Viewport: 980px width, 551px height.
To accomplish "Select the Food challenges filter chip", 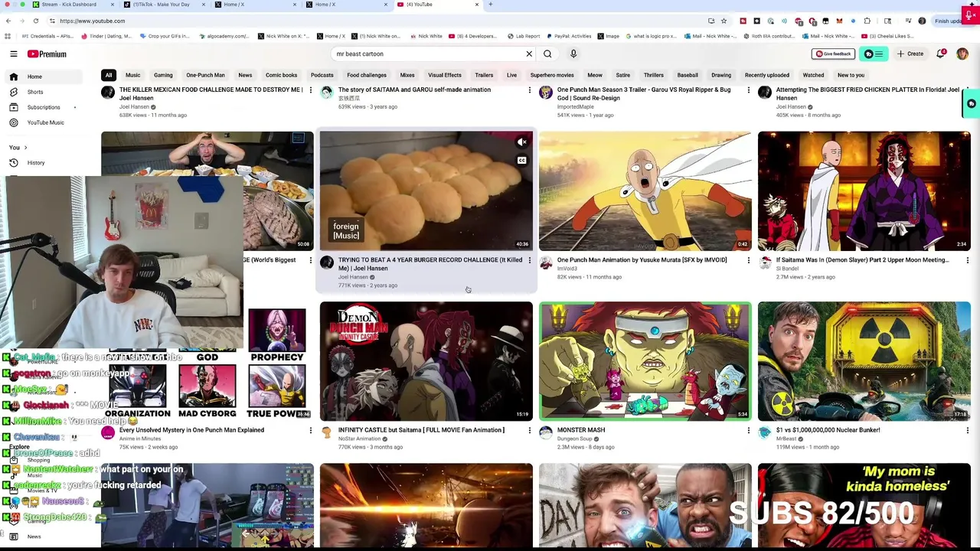I will 367,75.
